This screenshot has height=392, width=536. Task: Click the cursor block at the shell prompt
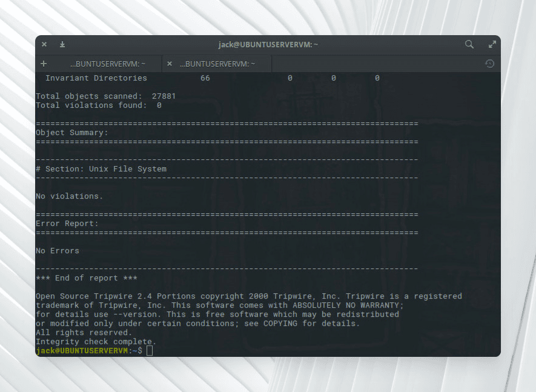click(x=150, y=351)
